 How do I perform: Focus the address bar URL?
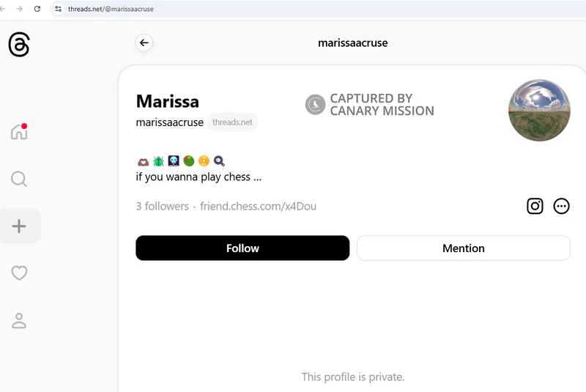(x=111, y=9)
